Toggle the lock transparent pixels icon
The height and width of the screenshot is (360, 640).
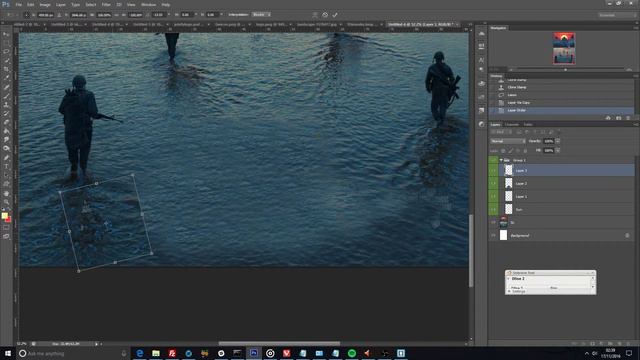(503, 151)
